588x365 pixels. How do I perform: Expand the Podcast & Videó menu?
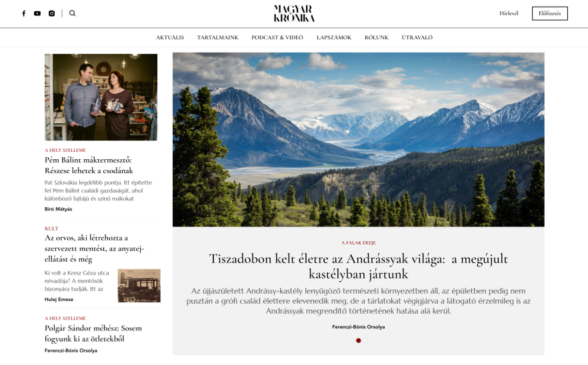pos(277,37)
